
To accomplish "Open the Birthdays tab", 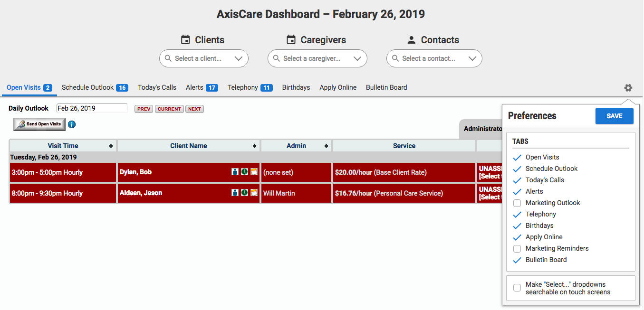I will point(296,87).
